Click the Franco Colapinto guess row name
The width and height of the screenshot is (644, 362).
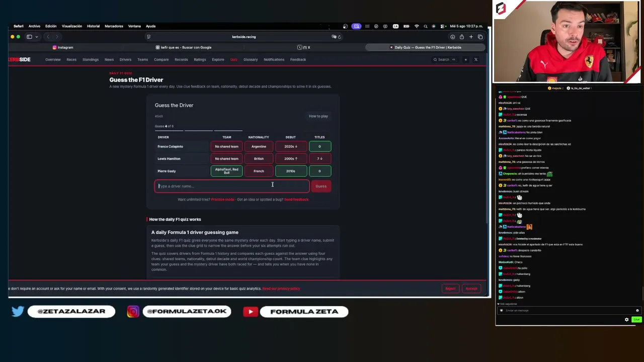(170, 146)
